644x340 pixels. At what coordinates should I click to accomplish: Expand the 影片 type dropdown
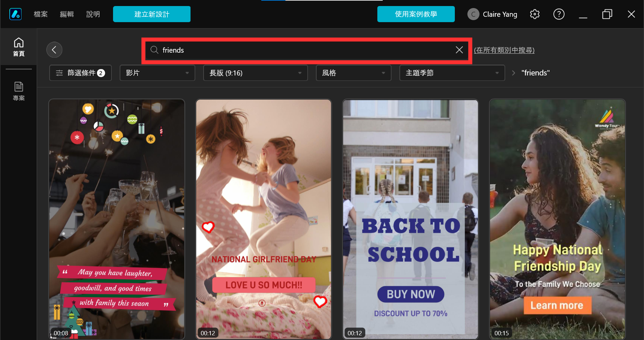[x=157, y=73]
